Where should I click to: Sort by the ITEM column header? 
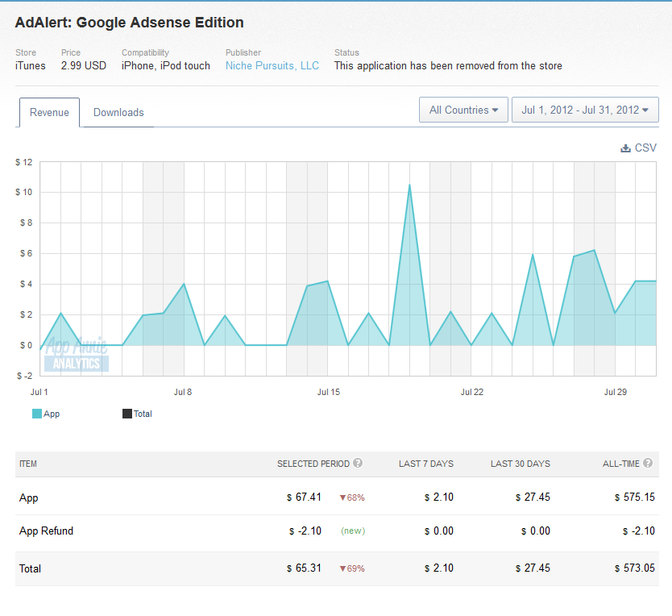coord(28,464)
